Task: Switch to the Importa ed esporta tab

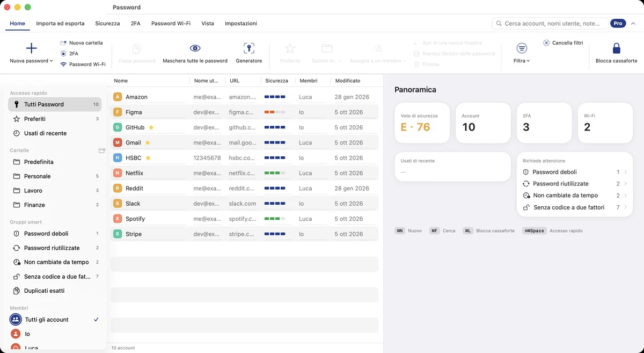Action: point(60,24)
